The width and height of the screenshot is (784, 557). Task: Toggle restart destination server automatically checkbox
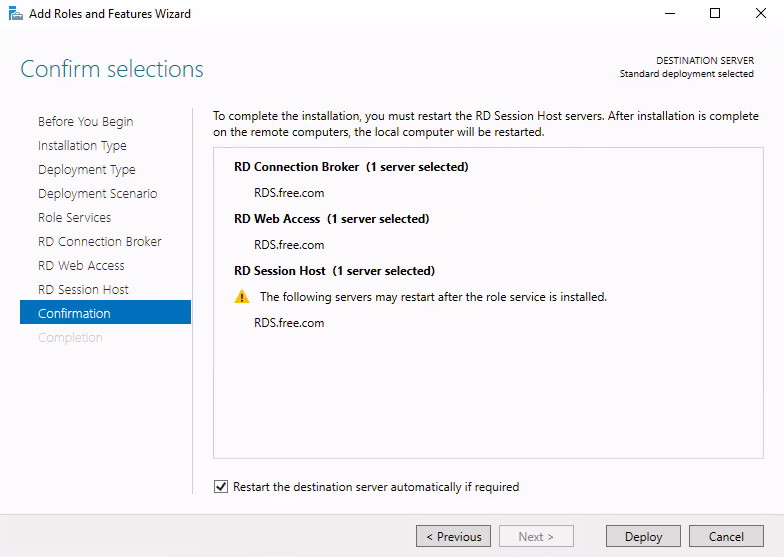pos(220,486)
